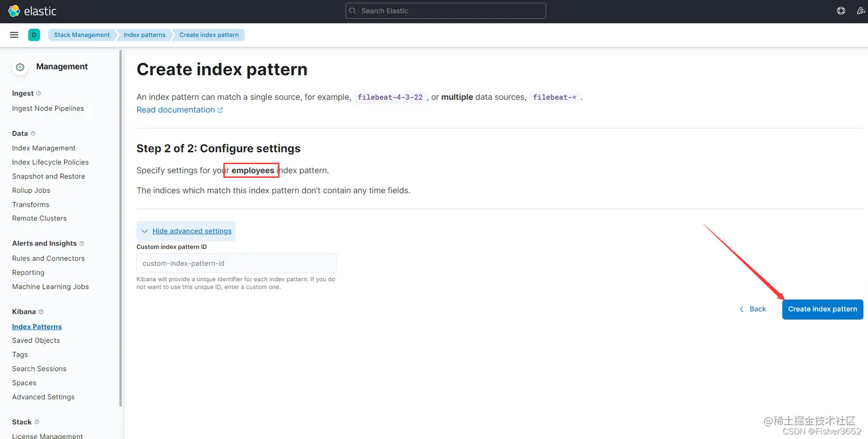Open Advanced Settings
The image size is (868, 439).
(44, 397)
